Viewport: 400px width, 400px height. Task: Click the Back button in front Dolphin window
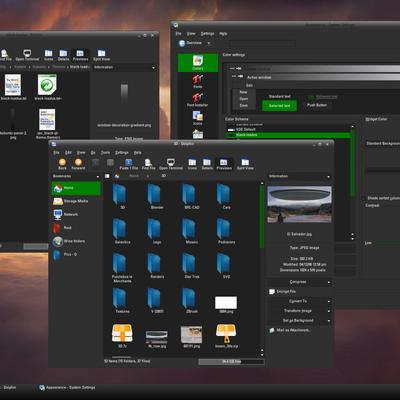click(x=62, y=164)
